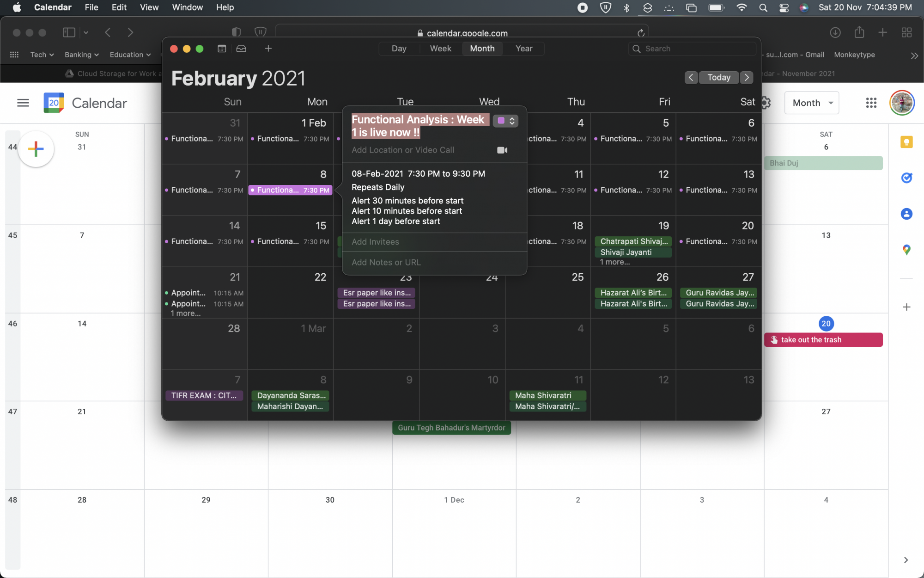The height and width of the screenshot is (578, 924).
Task: Click the video call camera icon
Action: [502, 150]
